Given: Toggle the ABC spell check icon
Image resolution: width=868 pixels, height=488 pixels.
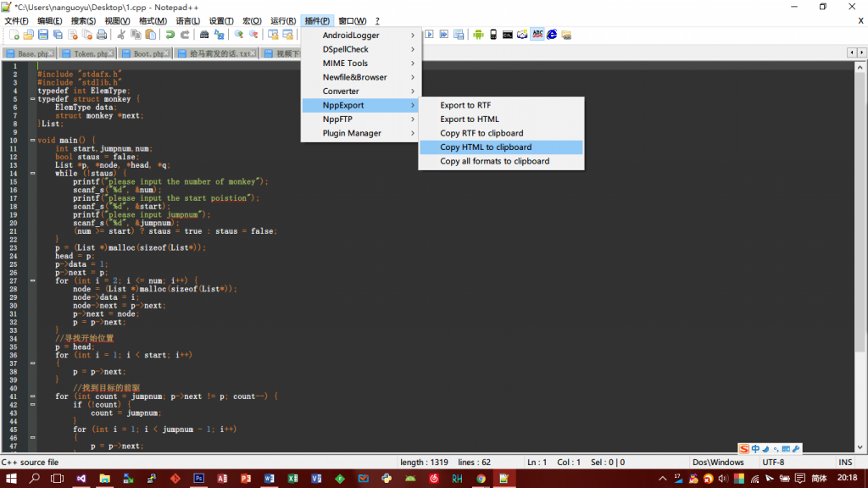Looking at the screenshot, I should click(x=537, y=35).
